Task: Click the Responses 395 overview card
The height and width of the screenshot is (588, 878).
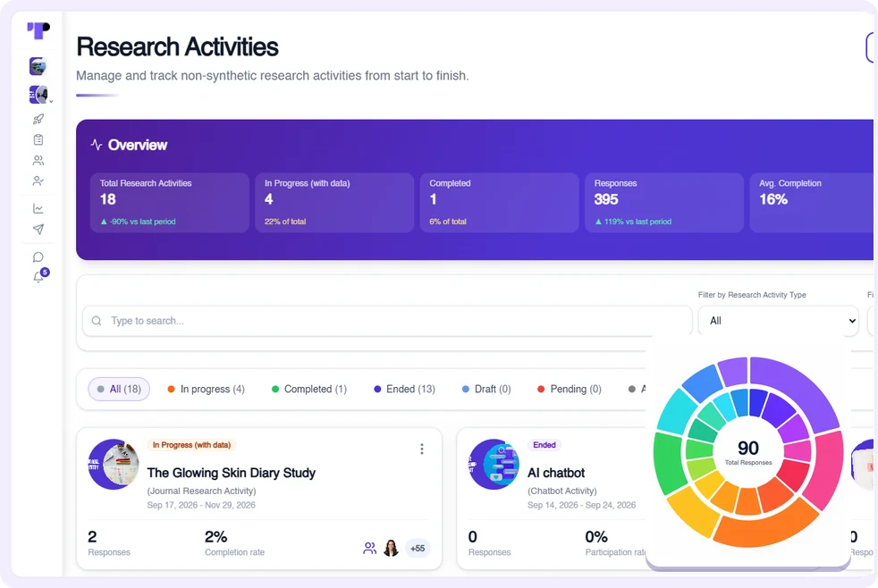Action: coord(664,203)
